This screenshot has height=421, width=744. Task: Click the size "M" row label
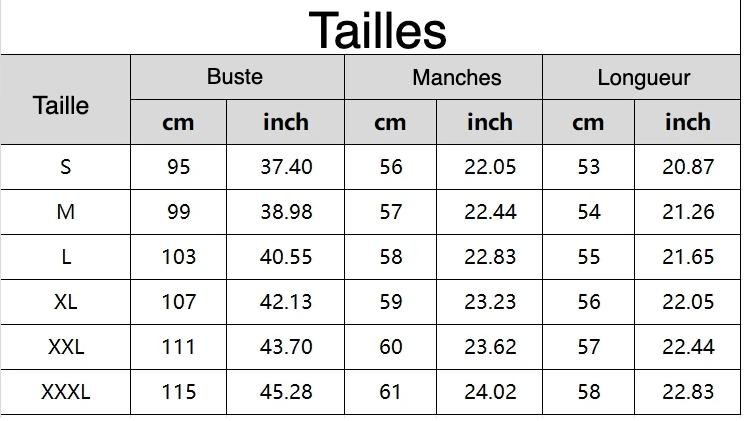(66, 212)
